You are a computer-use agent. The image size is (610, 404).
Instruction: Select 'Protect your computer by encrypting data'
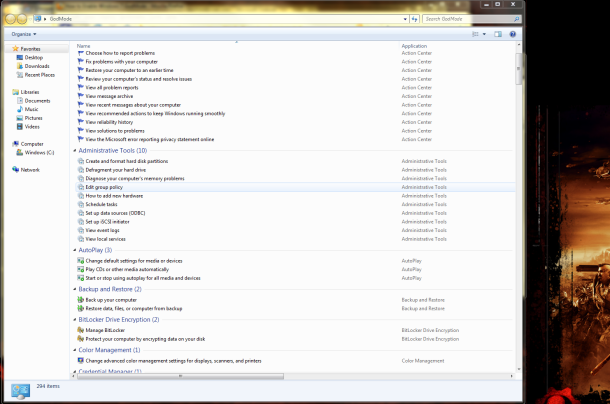click(x=145, y=339)
